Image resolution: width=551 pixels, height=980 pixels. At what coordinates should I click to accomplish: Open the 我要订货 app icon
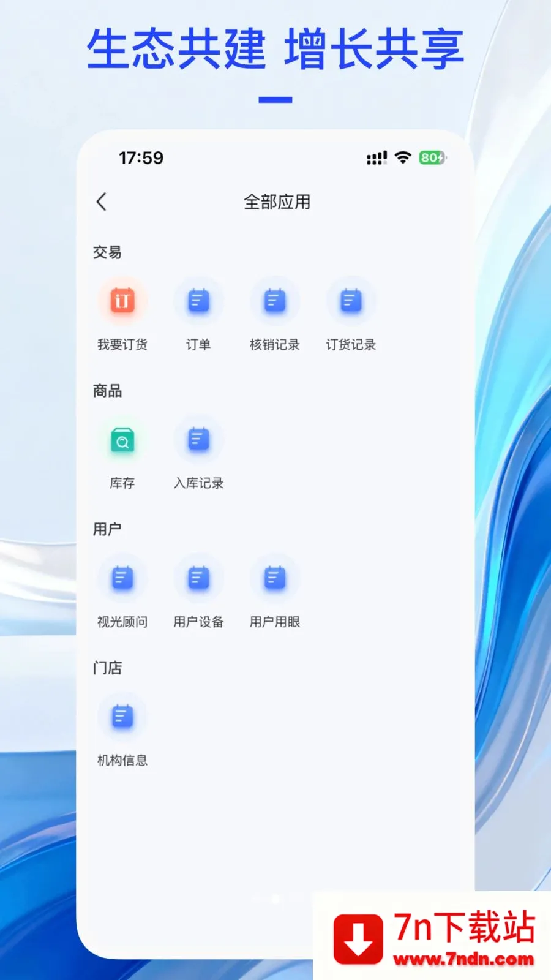click(x=122, y=301)
